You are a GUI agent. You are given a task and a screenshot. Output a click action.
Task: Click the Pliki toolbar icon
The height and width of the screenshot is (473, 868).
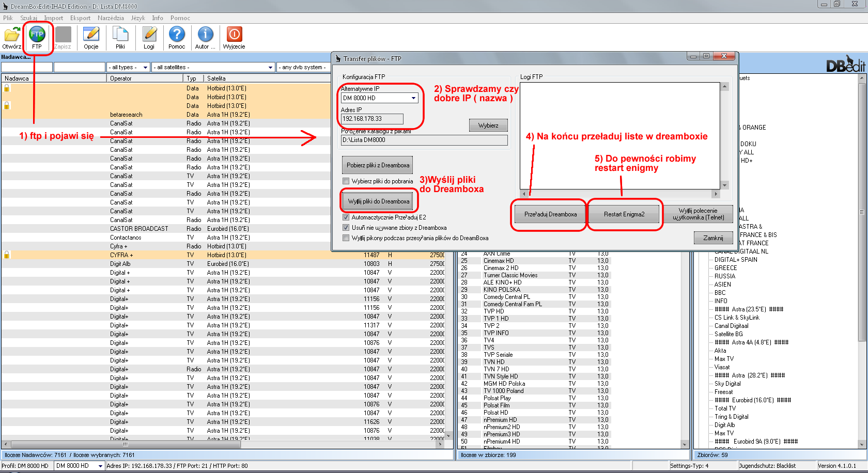click(120, 36)
